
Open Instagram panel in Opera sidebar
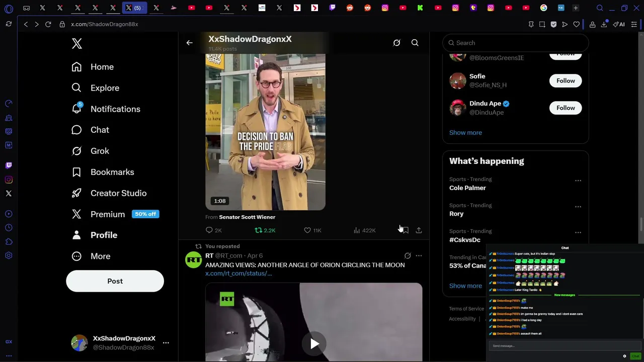point(9,179)
